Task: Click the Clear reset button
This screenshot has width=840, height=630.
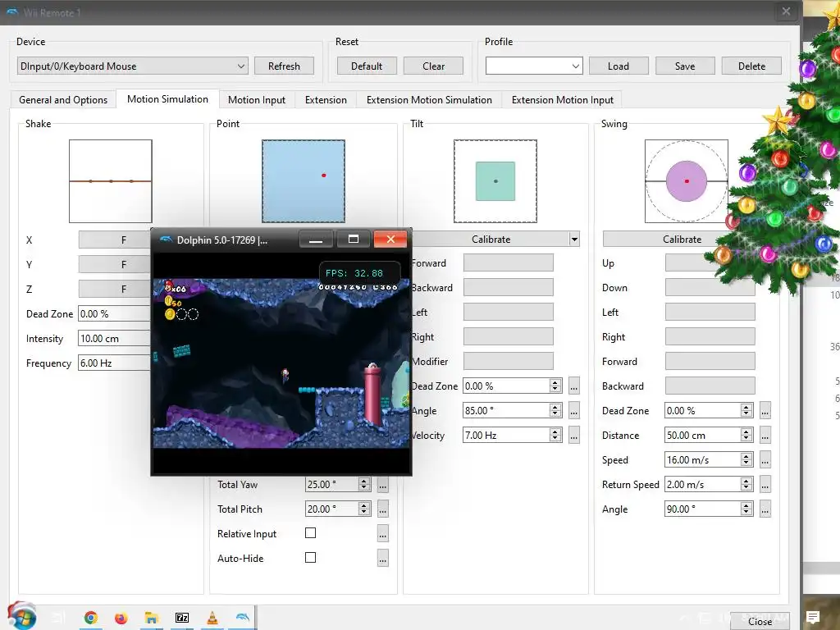Action: point(433,66)
